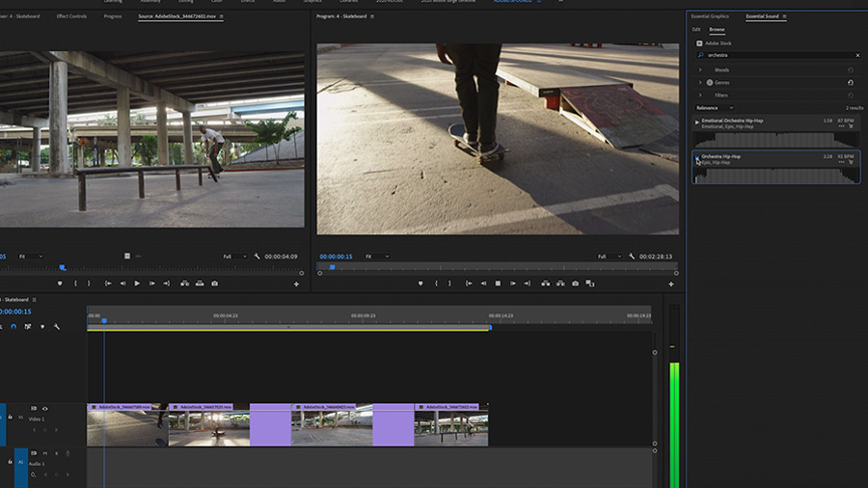Clear the orchestra search field
This screenshot has height=488, width=868.
pos(857,55)
